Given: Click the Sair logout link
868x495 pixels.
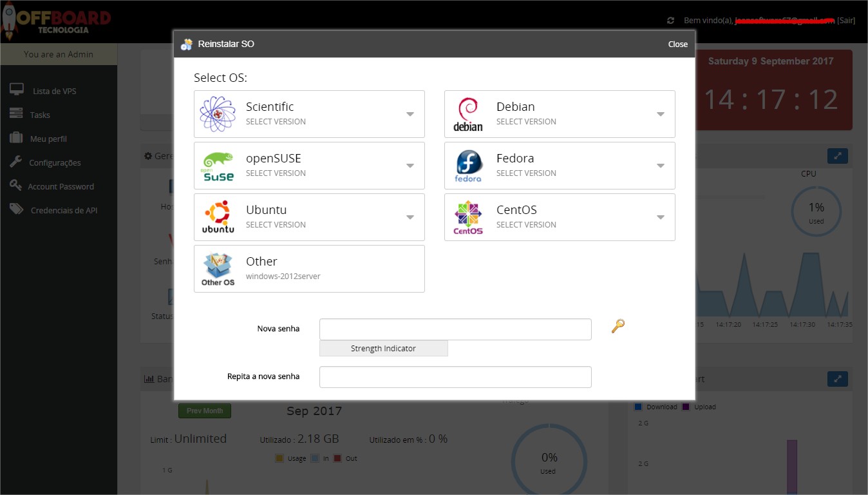Looking at the screenshot, I should [x=846, y=21].
